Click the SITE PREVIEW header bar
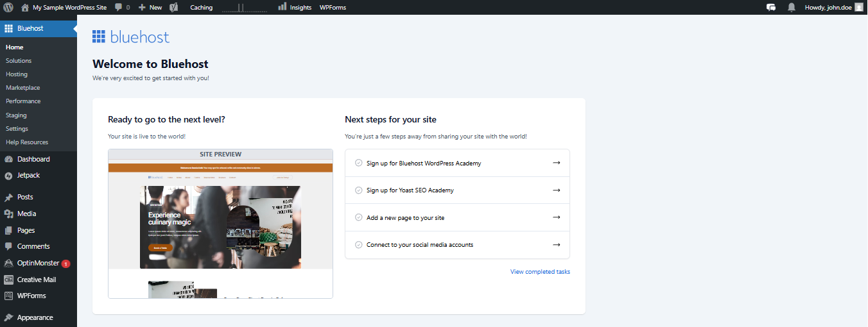The width and height of the screenshot is (868, 327). (x=220, y=154)
